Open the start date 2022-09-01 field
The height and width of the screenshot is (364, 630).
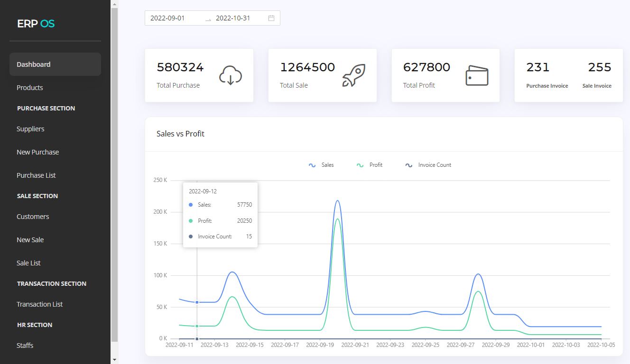tap(167, 18)
